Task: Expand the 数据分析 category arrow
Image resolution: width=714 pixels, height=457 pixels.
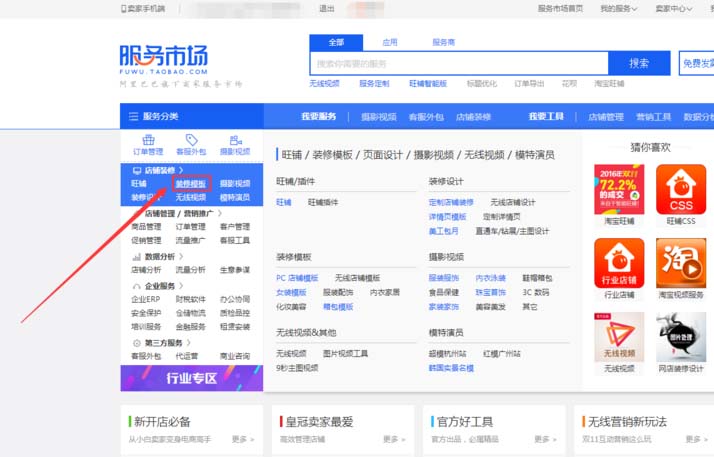Action: (x=181, y=257)
